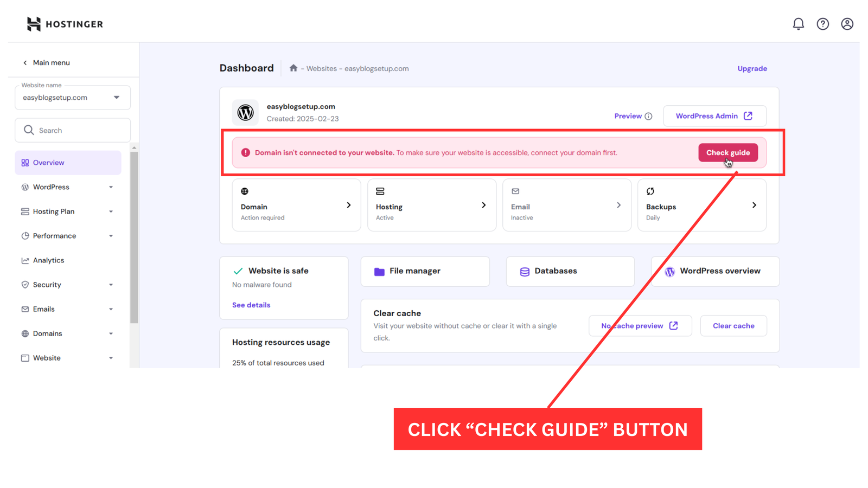Screen dimensions: 868x488
Task: Expand the WordPress sidebar section
Action: 111,187
